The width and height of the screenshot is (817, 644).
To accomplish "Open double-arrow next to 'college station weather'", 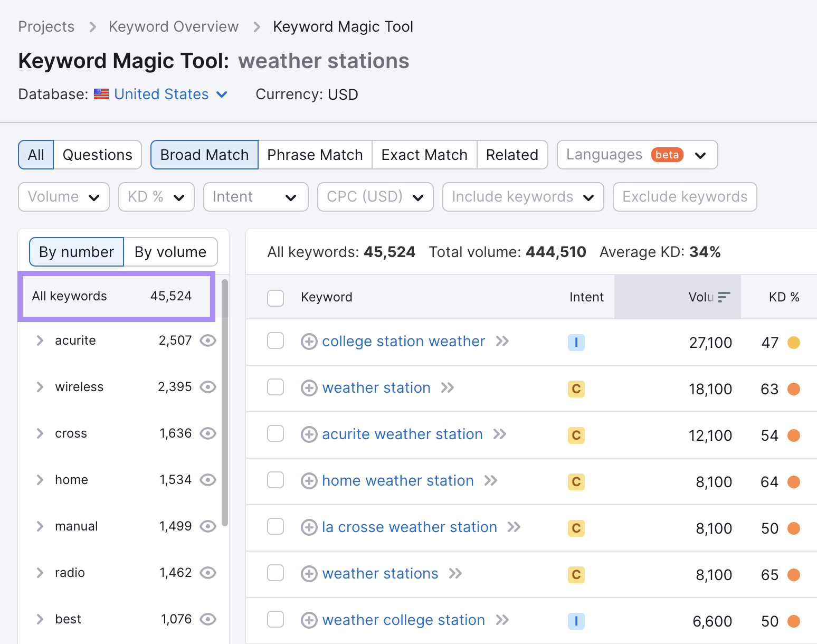I will tap(502, 342).
